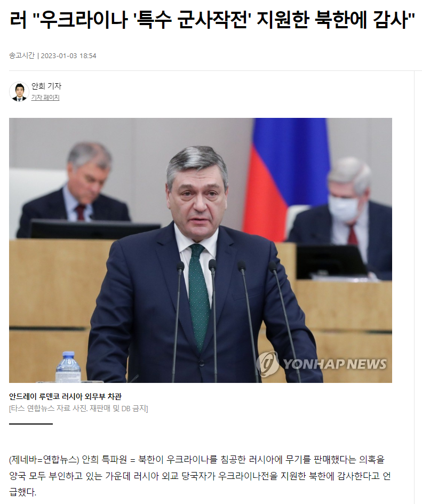Click the reporter's profile photo avatar

(19, 92)
